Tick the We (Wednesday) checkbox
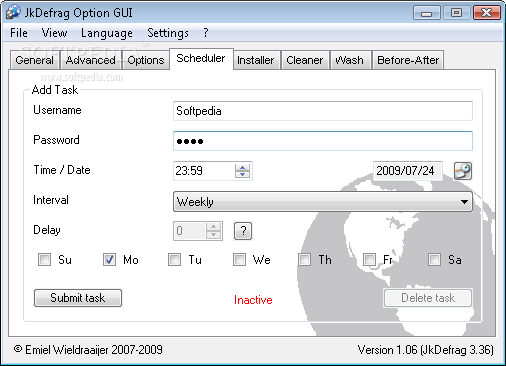 [239, 259]
